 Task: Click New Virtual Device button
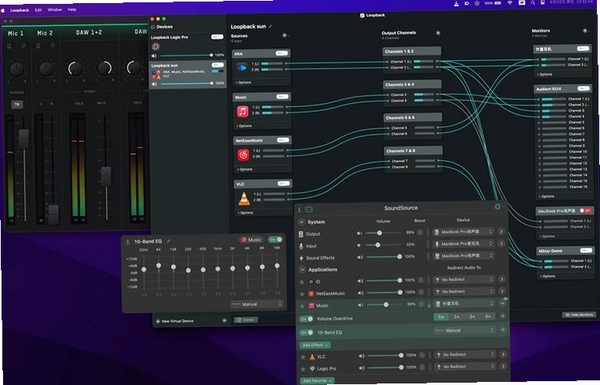point(174,321)
